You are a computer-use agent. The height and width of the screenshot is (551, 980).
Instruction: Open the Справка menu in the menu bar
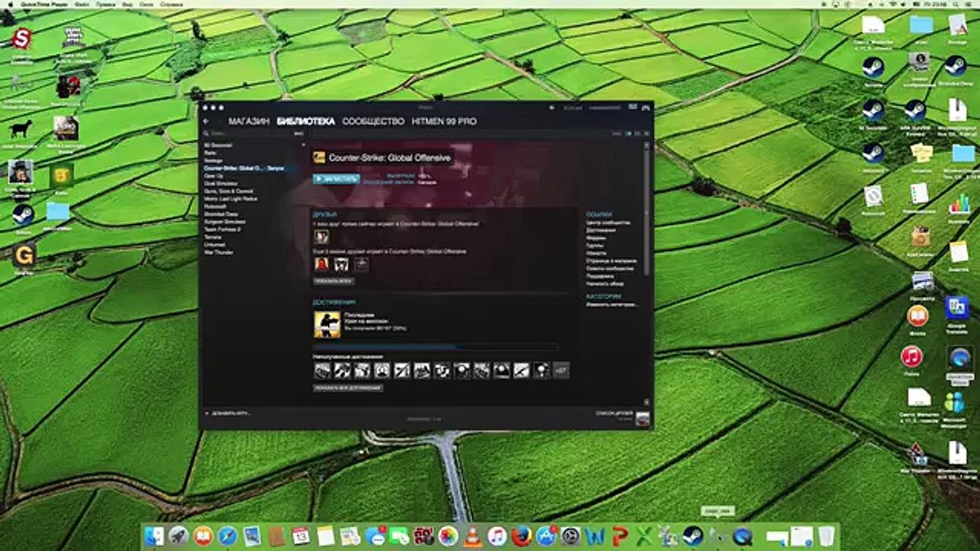click(173, 4)
